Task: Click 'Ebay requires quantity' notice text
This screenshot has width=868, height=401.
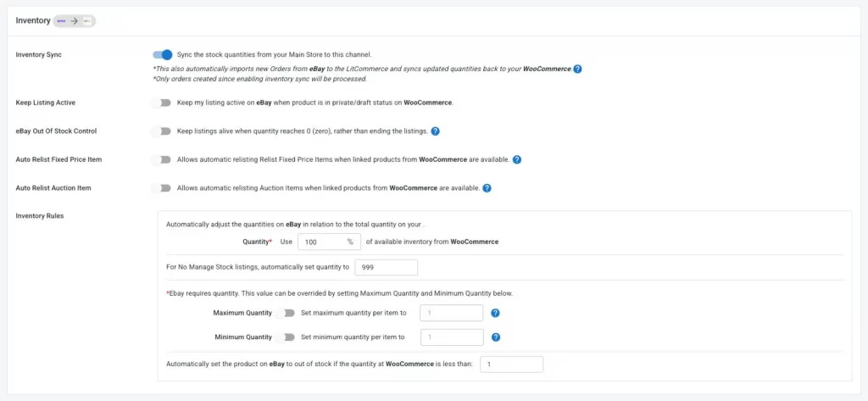Action: 340,293
